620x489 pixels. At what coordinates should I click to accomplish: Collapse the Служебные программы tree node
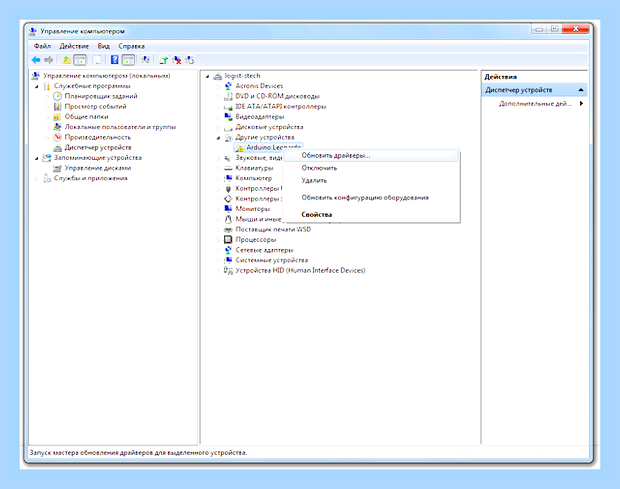[x=37, y=86]
